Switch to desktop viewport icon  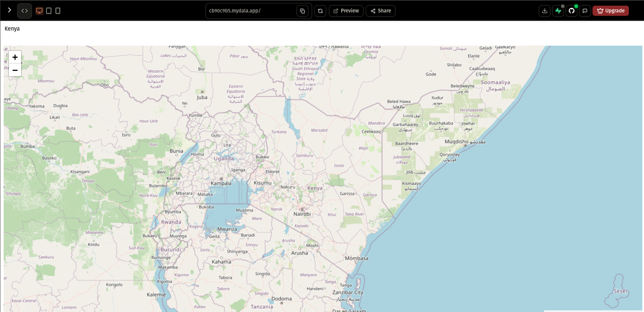pyautogui.click(x=39, y=11)
